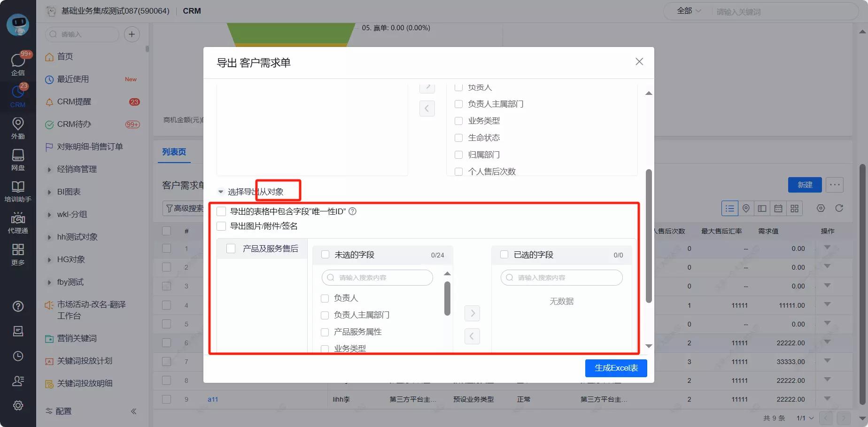Click the help question-mark icon next to 唯一性ID
The image size is (868, 427).
[353, 211]
